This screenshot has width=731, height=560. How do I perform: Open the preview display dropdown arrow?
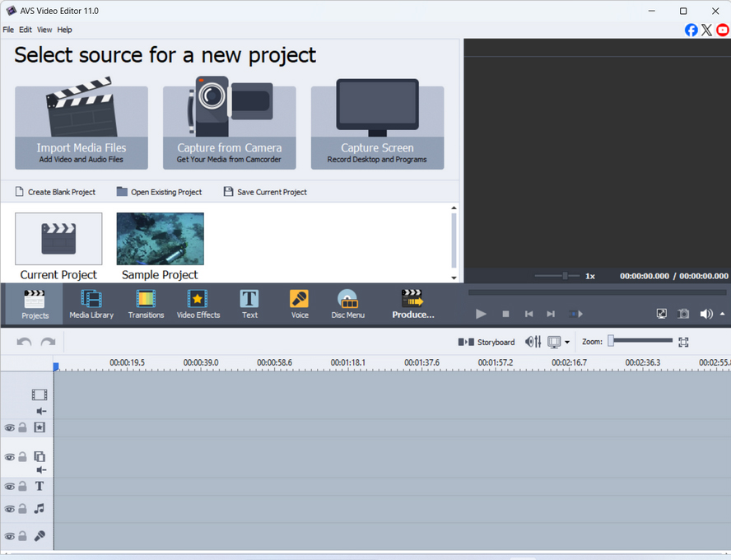567,343
